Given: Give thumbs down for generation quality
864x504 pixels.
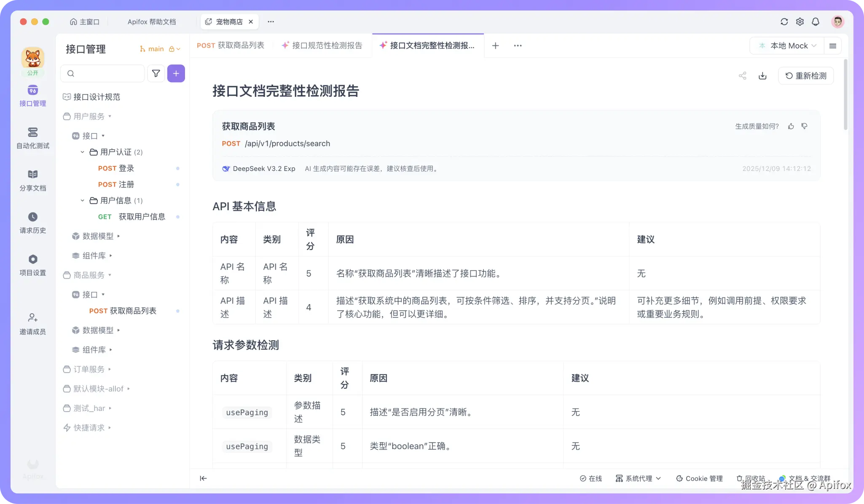Looking at the screenshot, I should pos(805,126).
